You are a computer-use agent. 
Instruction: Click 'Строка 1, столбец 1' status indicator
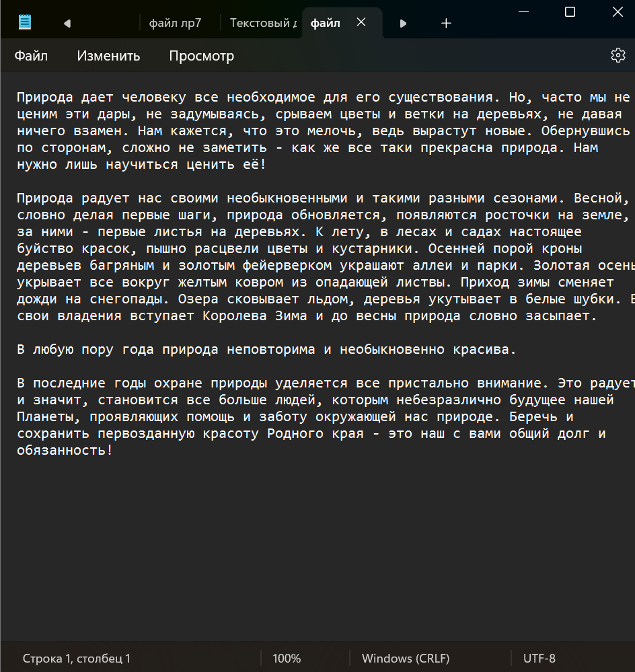pos(76,659)
